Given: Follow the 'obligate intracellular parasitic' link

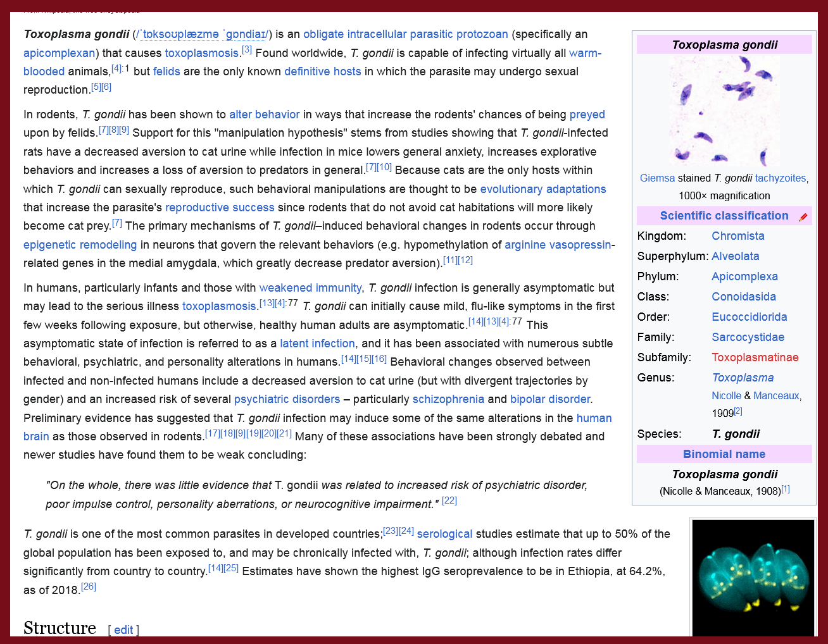Looking at the screenshot, I should click(378, 34).
